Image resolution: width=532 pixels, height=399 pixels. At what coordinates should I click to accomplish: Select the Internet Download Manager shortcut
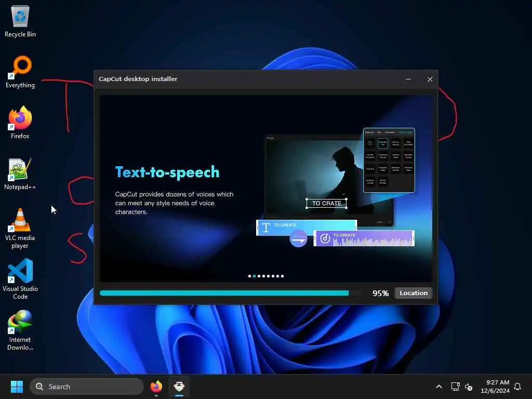click(x=20, y=330)
